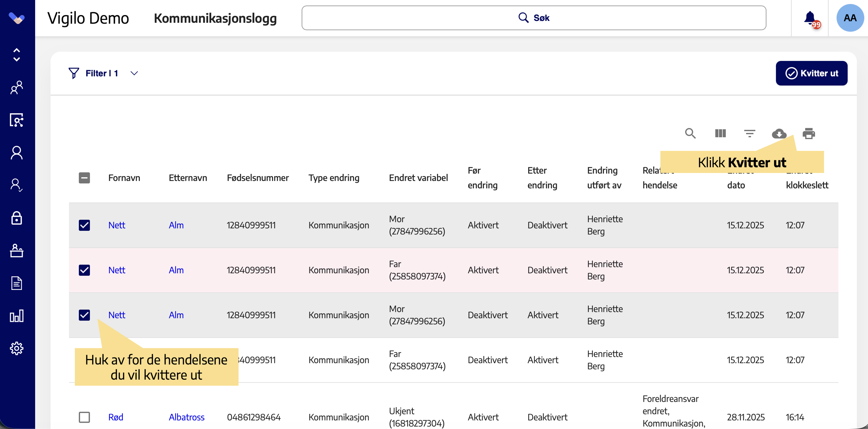The image size is (868, 429).
Task: Click the Type endring column header
Action: click(x=334, y=178)
